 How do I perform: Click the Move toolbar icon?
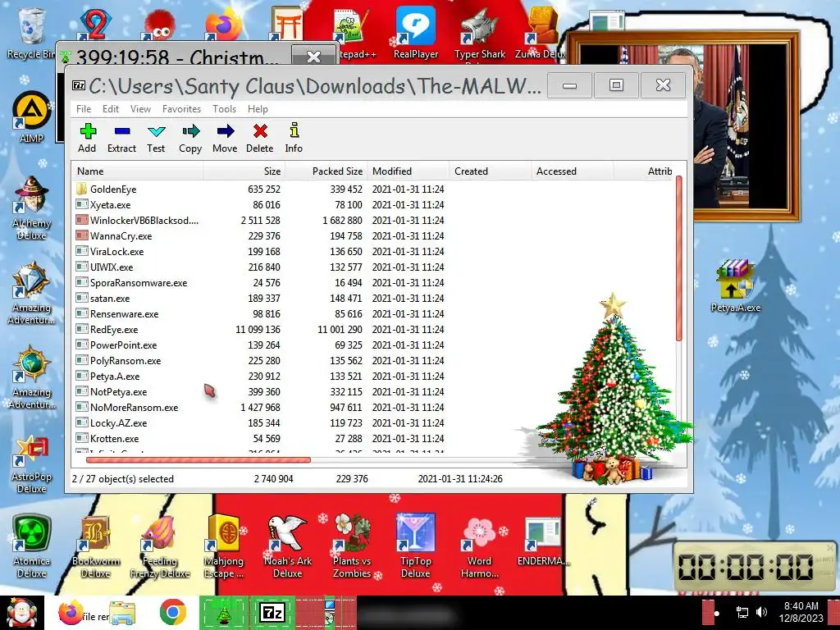(x=225, y=138)
